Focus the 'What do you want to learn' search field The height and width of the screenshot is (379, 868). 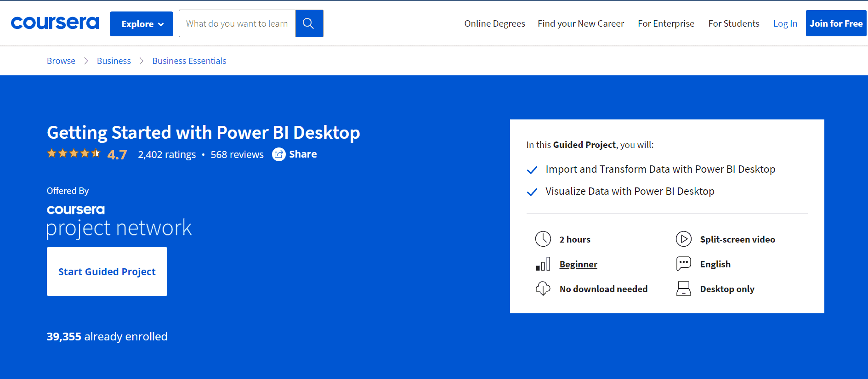coord(237,23)
